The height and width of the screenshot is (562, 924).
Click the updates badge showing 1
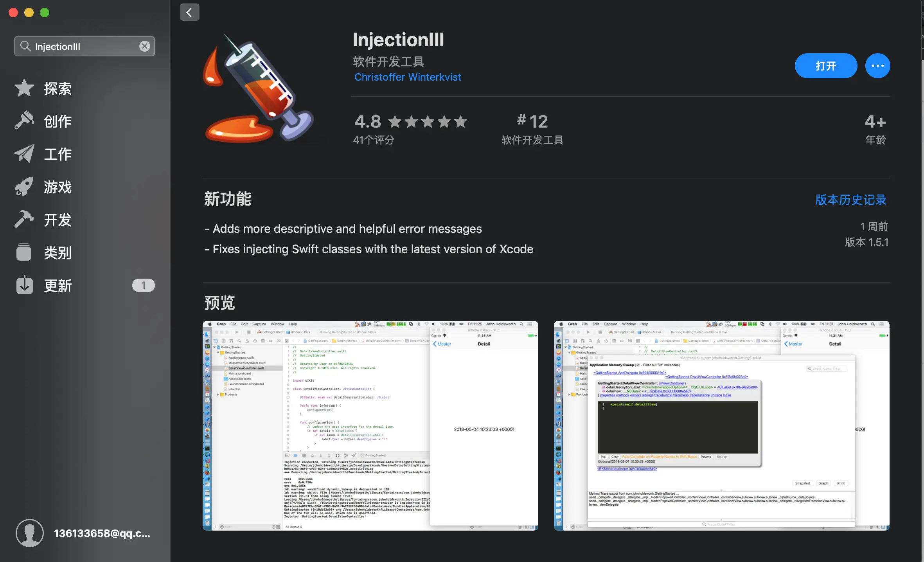coord(143,285)
